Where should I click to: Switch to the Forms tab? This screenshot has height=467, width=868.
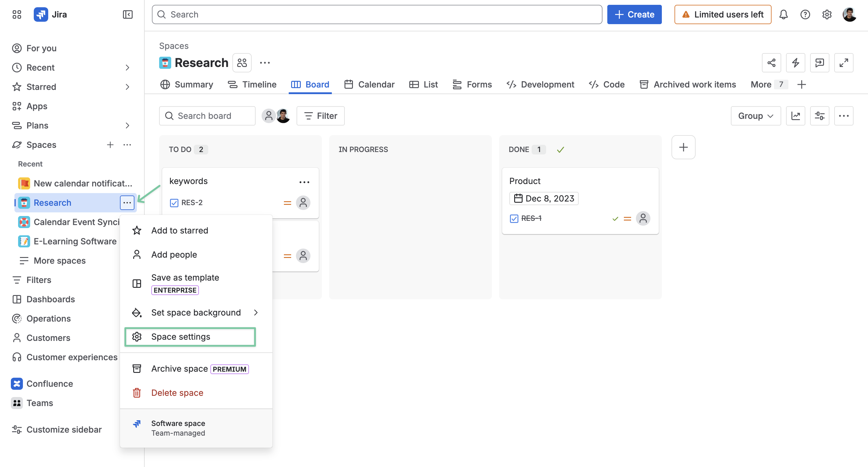click(472, 84)
